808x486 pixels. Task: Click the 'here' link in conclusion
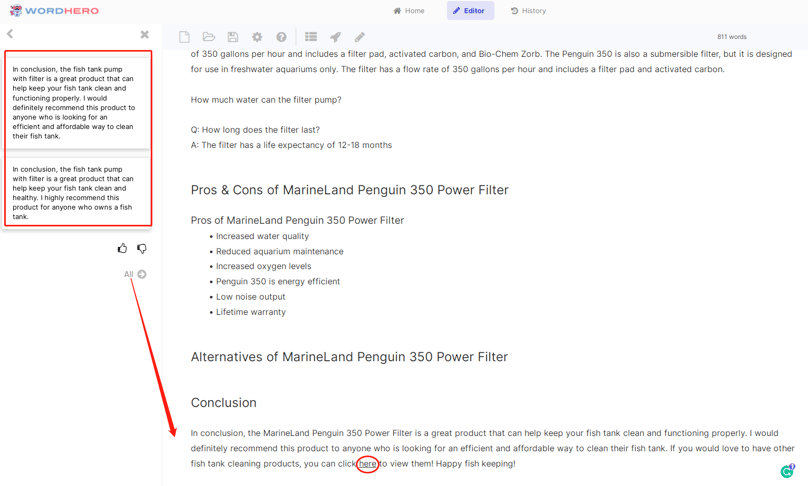click(x=367, y=464)
